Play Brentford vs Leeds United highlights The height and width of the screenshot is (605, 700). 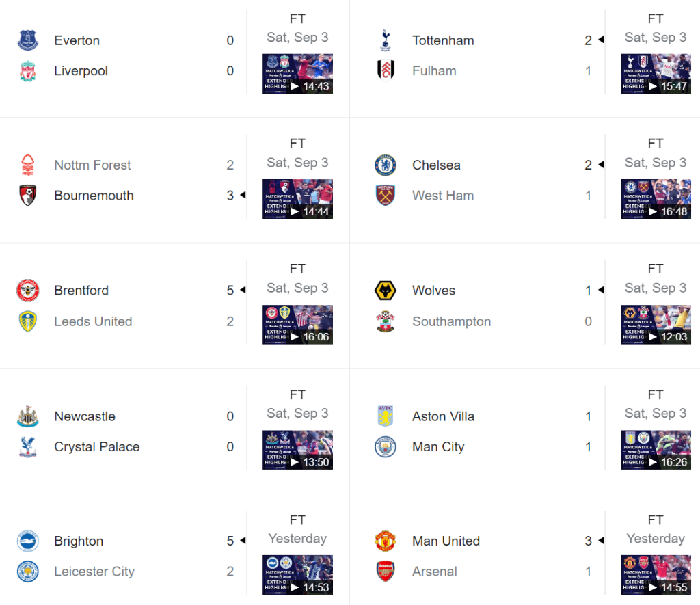click(297, 324)
